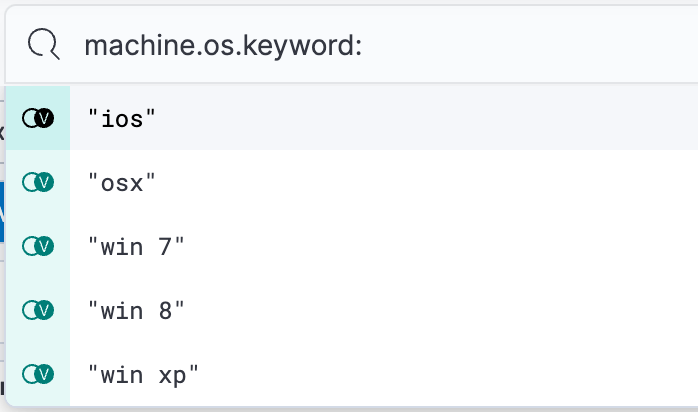Viewport: 698px width, 412px height.
Task: Click the value icon beside "win xp"
Action: 37,374
